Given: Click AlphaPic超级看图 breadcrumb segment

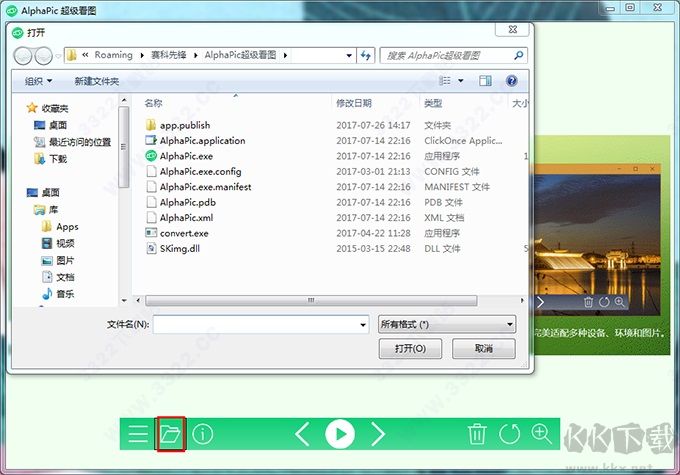Looking at the screenshot, I should tap(240, 55).
